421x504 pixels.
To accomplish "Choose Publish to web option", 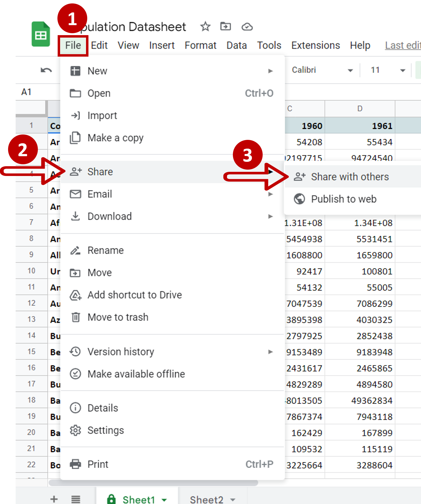I will 353,199.
